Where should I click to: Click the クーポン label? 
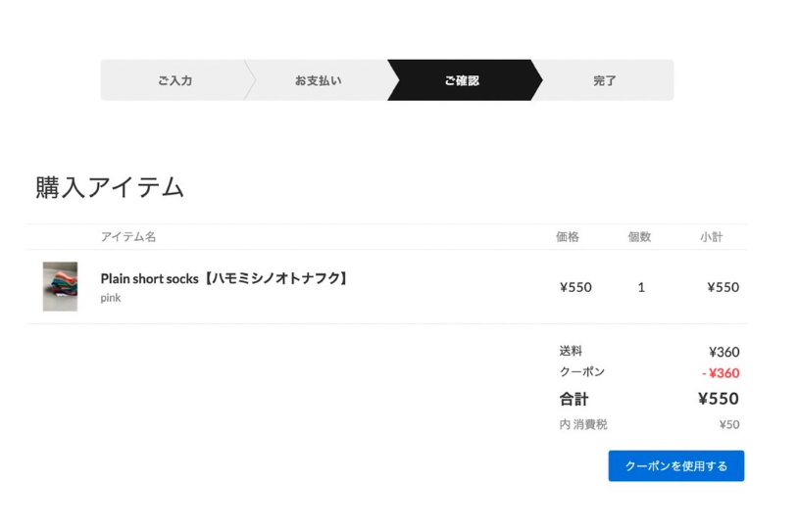coord(581,371)
